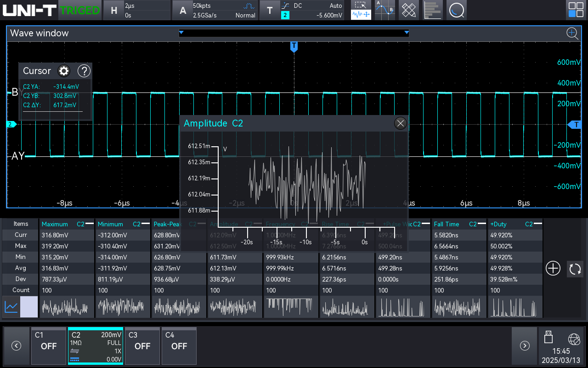The width and height of the screenshot is (588, 368).
Task: Open Cursor help question mark
Action: tap(84, 71)
